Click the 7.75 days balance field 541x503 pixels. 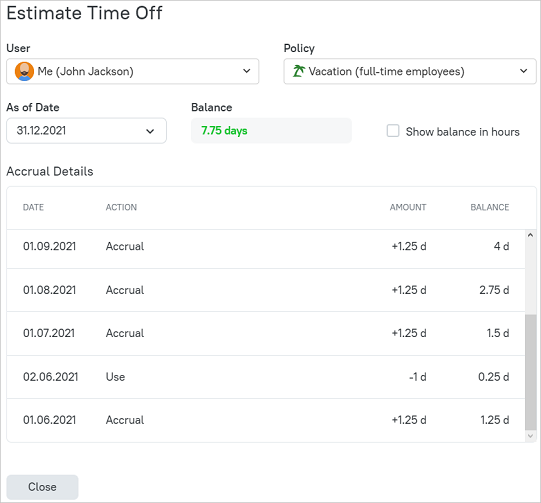point(271,131)
